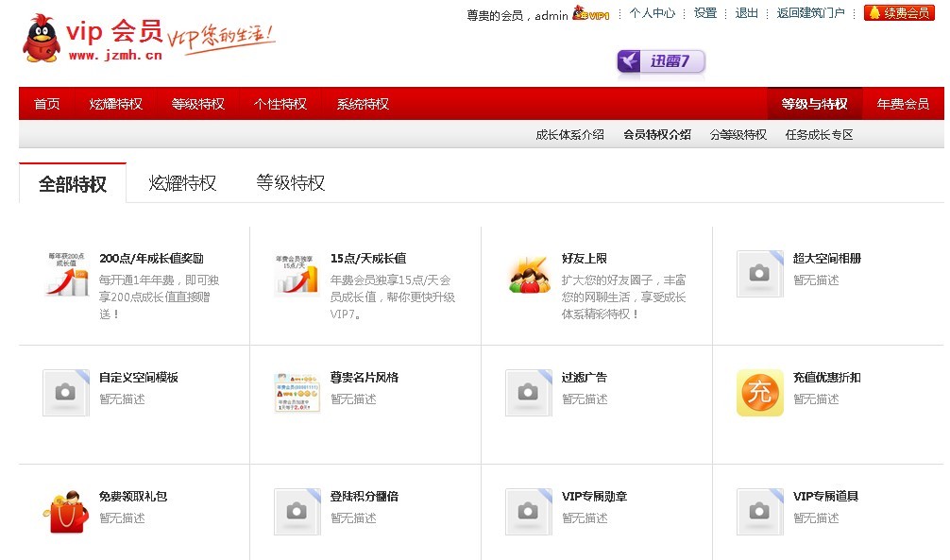Click 退出 to log out
Viewport: 950px width, 560px height.
pos(746,12)
